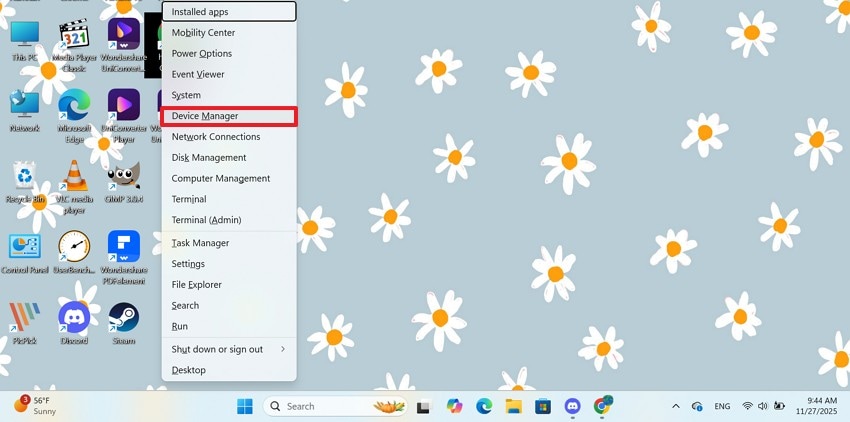Open Microsoft Edge from the taskbar
Viewport: 850px width, 422px height.
tap(484, 406)
